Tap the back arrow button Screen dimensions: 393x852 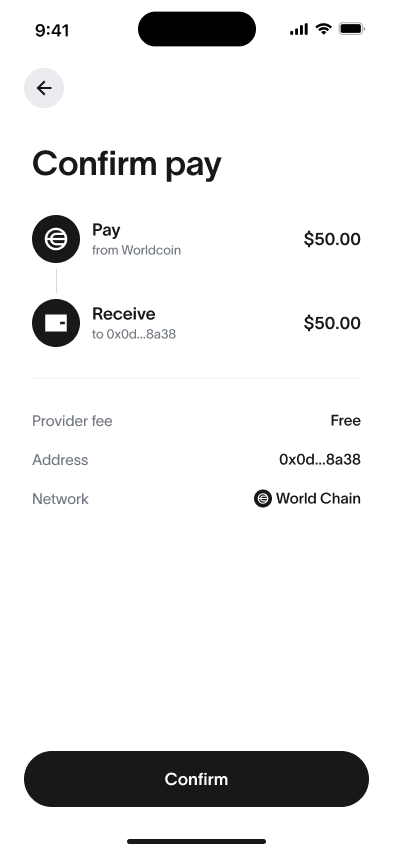click(44, 88)
